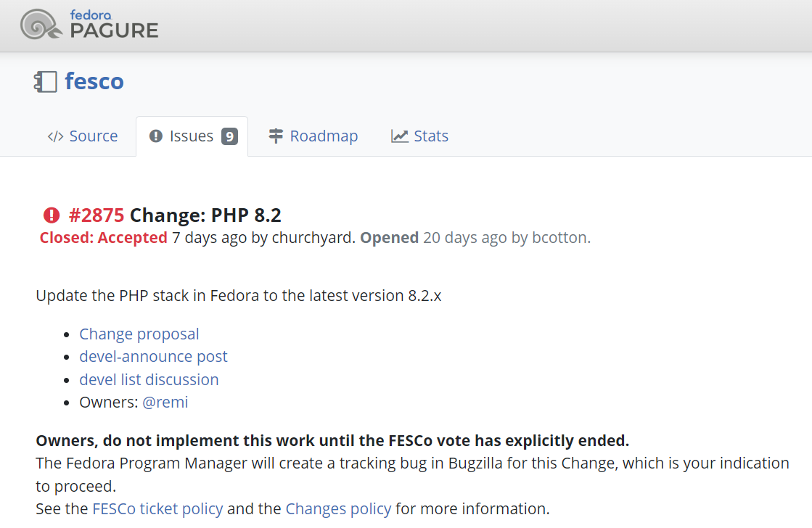Viewport: 812px width, 528px height.
Task: View the Stats tab
Action: [431, 136]
